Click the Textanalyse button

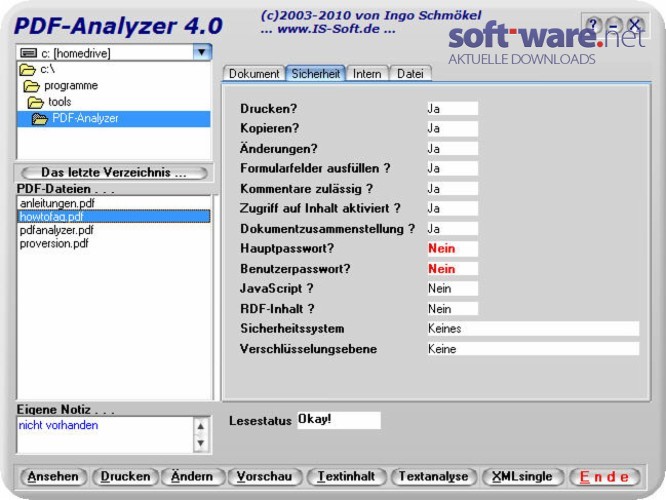pos(434,477)
